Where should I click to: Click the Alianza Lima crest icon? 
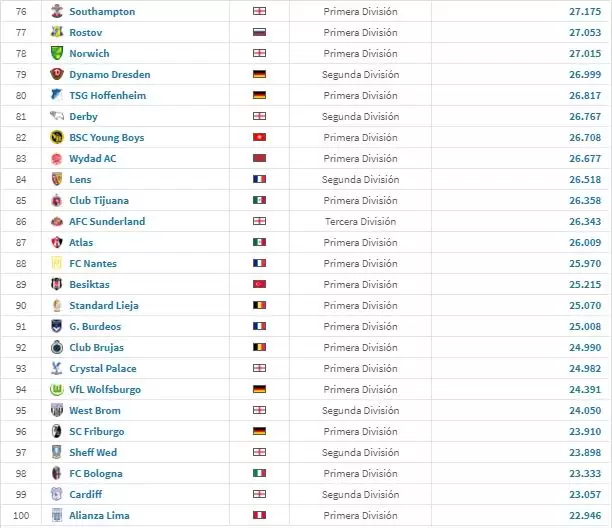(x=56, y=515)
